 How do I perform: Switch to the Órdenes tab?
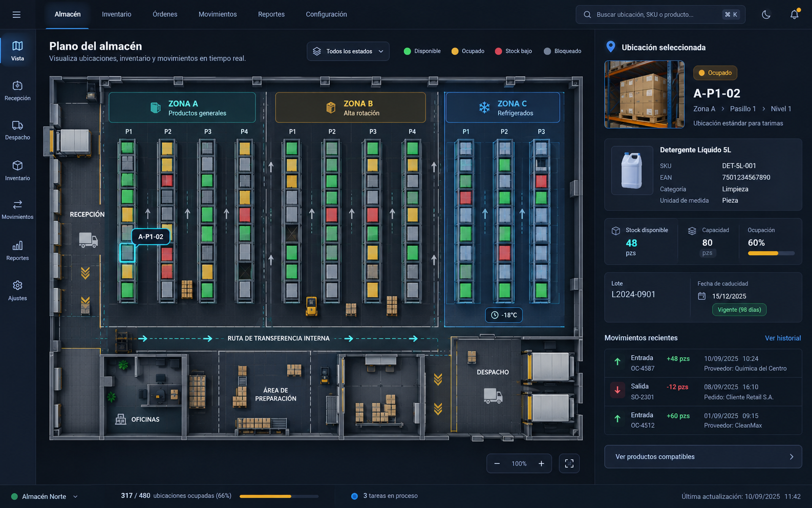[165, 14]
